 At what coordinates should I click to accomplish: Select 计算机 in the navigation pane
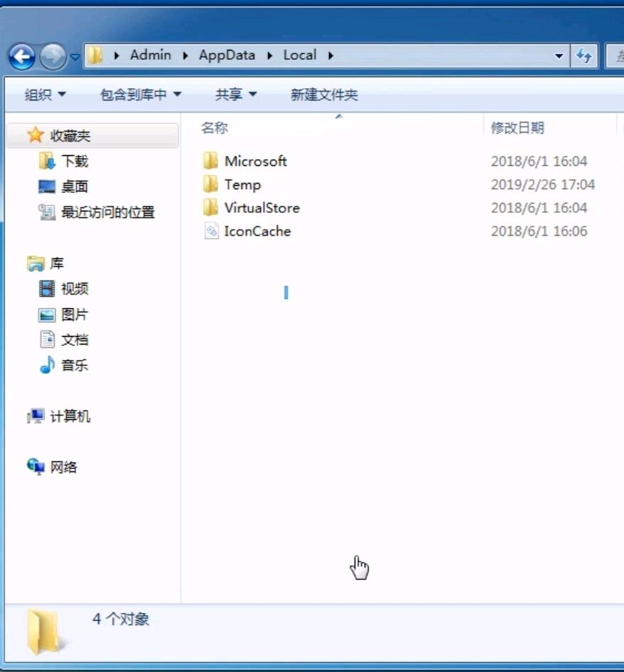coord(71,416)
